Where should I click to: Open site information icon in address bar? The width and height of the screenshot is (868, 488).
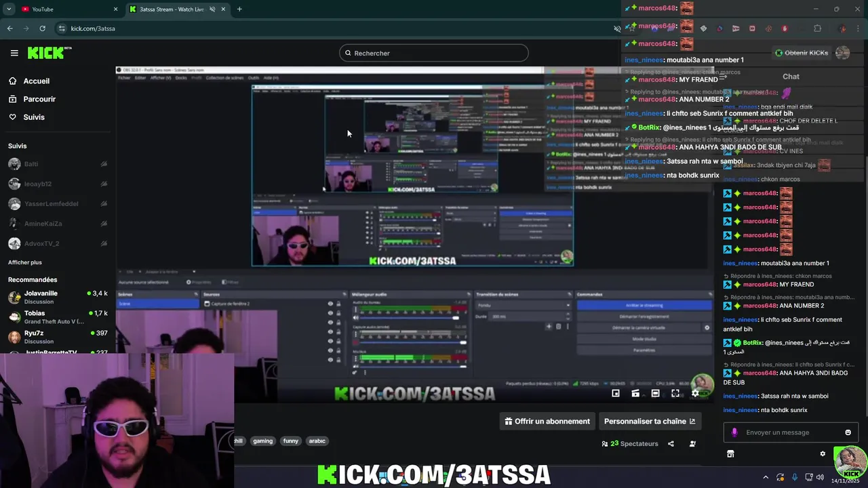62,28
